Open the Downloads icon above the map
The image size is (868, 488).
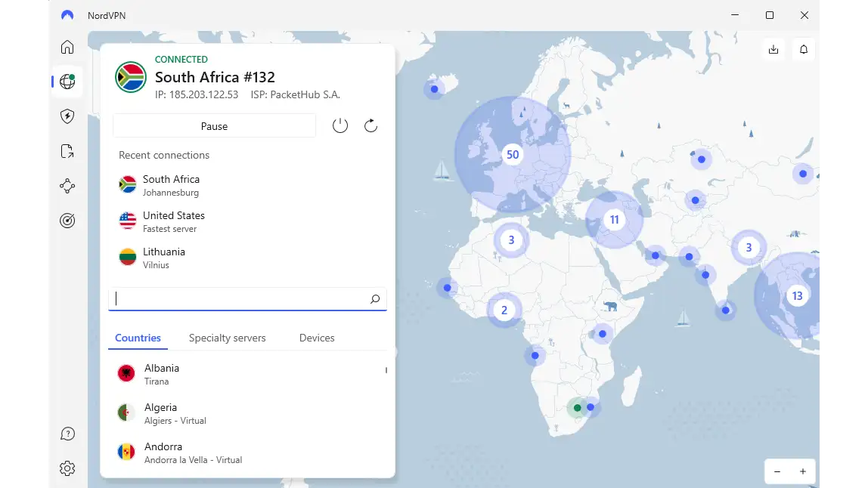(x=773, y=49)
